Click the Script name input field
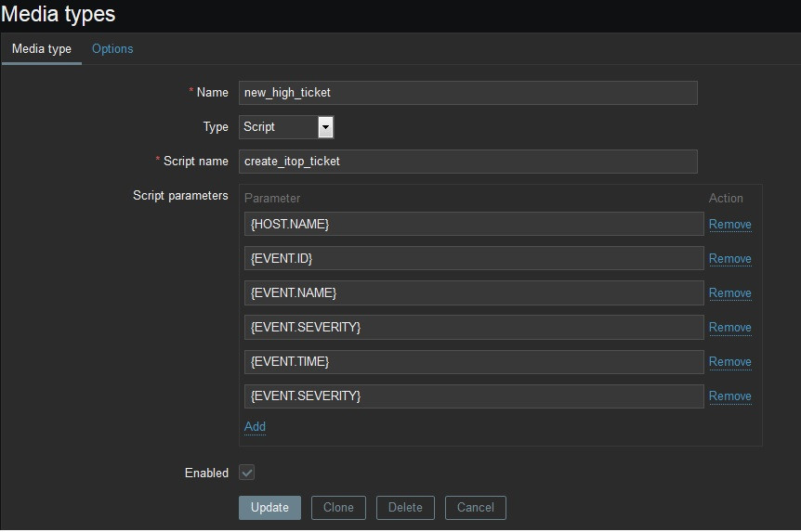Image resolution: width=801 pixels, height=532 pixels. click(x=467, y=162)
